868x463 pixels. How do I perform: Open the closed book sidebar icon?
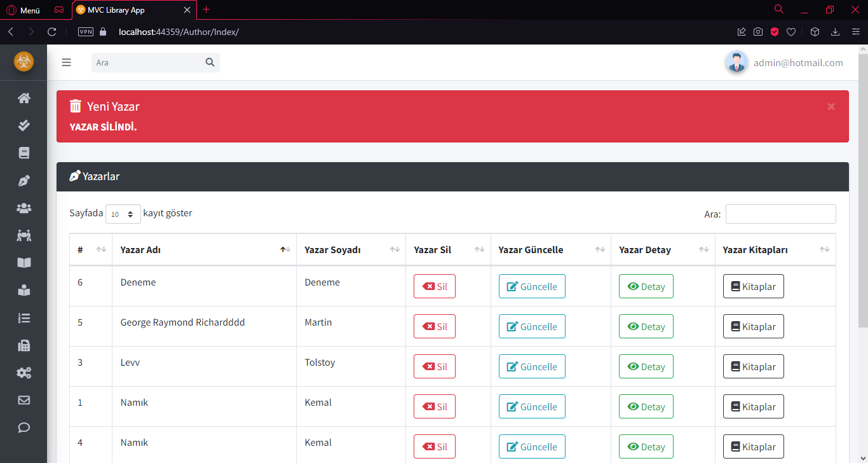coord(24,153)
